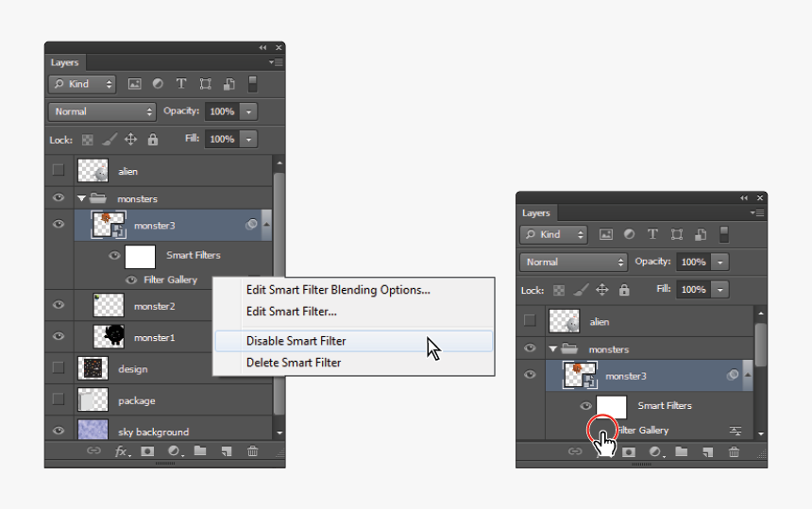The width and height of the screenshot is (812, 509).
Task: Collapse the monsters group in left panel
Action: (79, 199)
